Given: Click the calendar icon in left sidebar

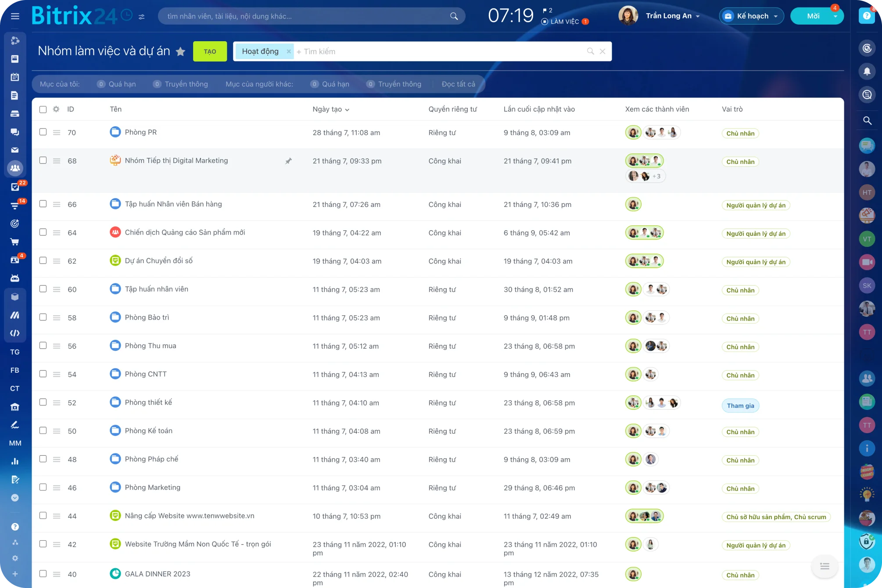Looking at the screenshot, I should pos(15,77).
